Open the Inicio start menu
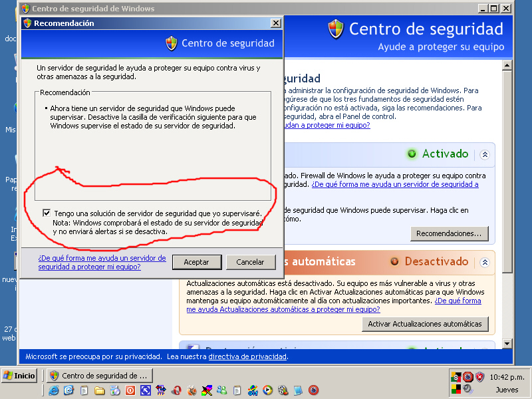The image size is (532, 399). 20,376
